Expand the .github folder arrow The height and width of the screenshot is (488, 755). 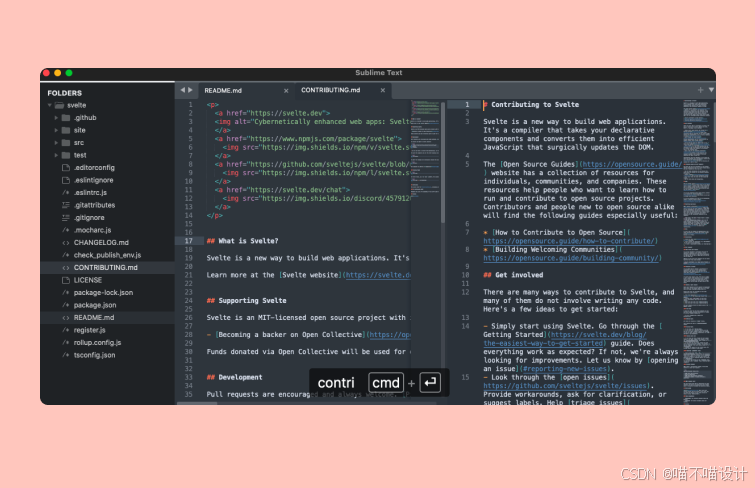click(56, 118)
